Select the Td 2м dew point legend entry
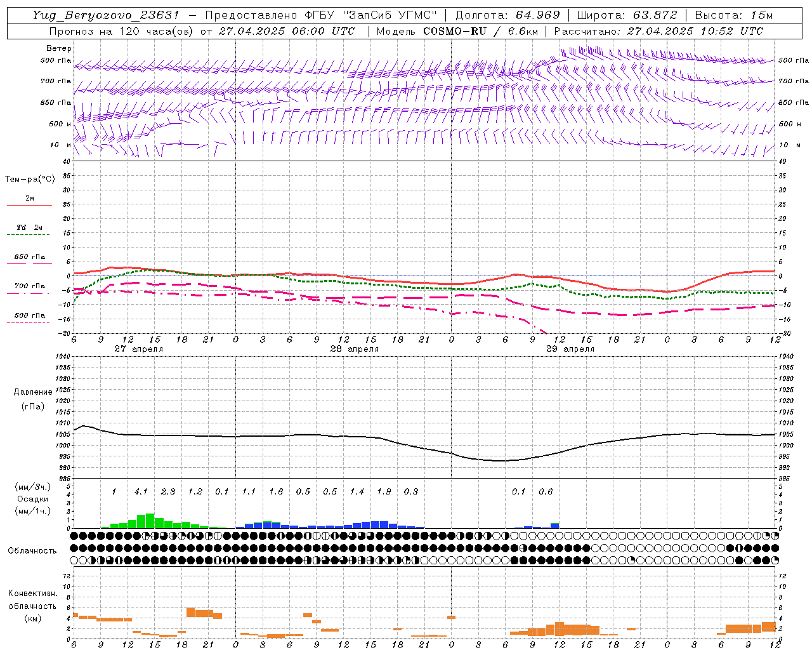Viewport: 812px width, 650px height. pos(29,227)
